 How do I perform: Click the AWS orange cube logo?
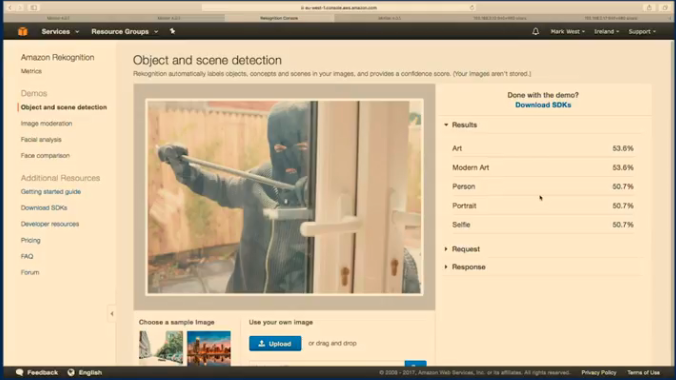point(22,31)
